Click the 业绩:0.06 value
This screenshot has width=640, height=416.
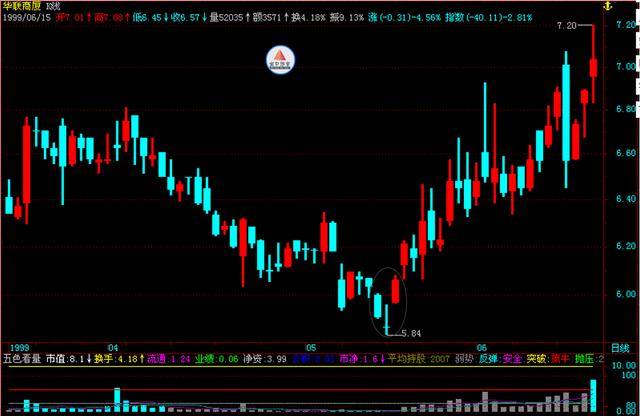217,359
